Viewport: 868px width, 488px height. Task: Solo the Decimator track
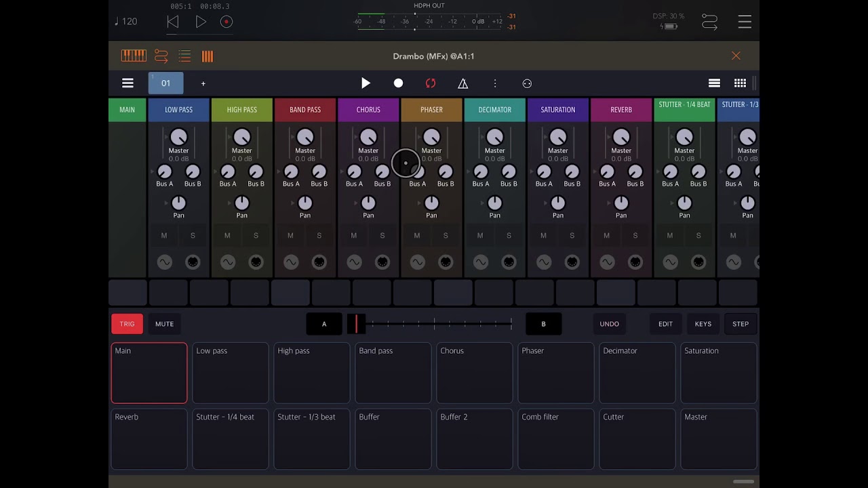tap(509, 236)
